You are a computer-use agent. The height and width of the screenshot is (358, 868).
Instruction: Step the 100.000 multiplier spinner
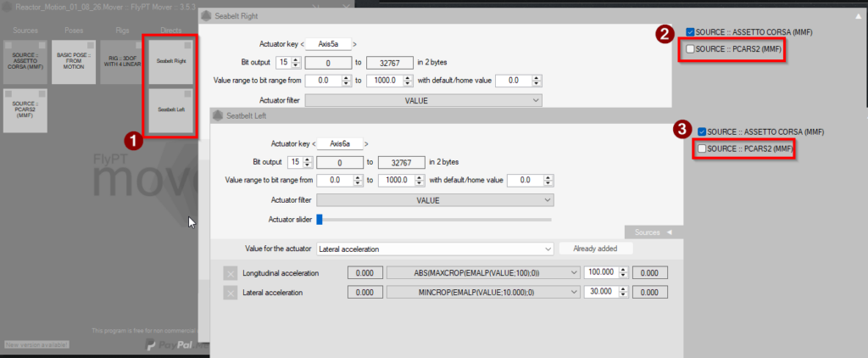[x=623, y=273]
